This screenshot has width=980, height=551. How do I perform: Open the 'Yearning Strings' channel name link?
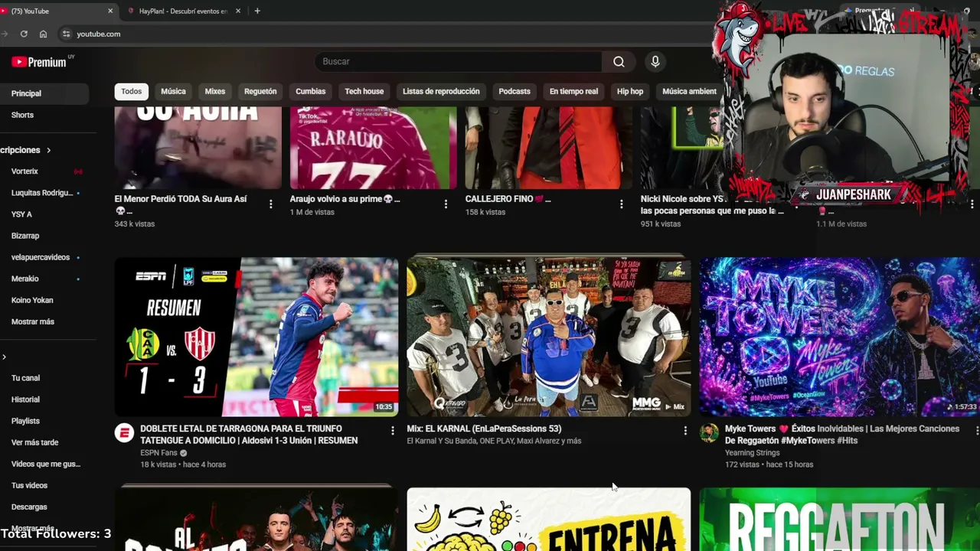click(753, 453)
